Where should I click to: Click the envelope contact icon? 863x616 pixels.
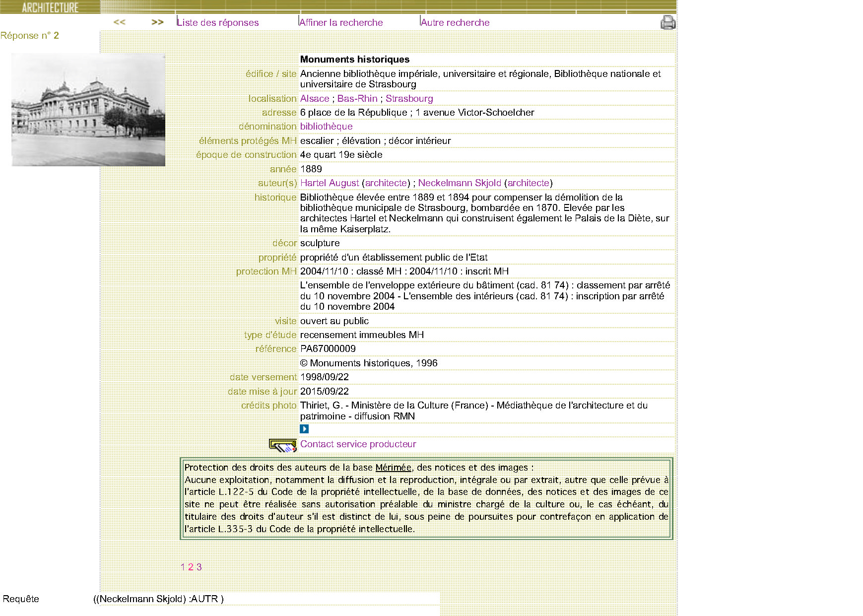(x=282, y=445)
